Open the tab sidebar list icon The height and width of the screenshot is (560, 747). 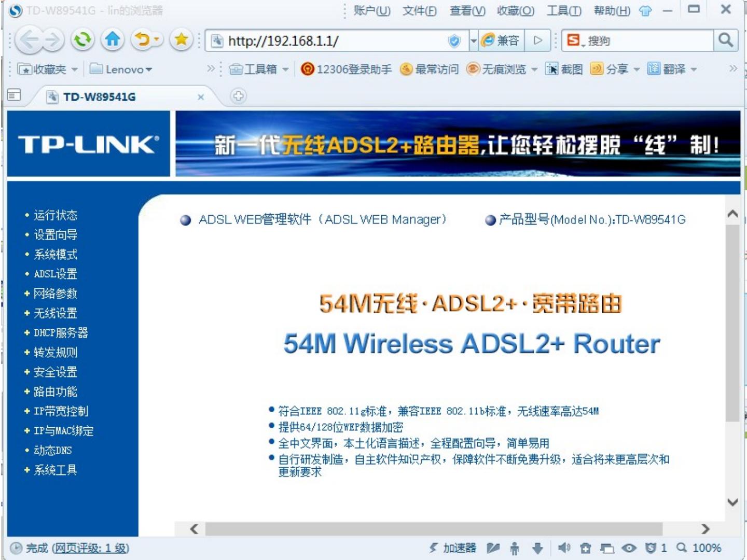(15, 95)
